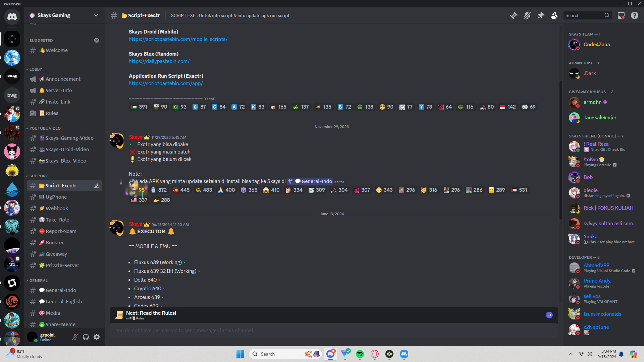
Task: Click the chat message scrollbar
Action: (560, 150)
